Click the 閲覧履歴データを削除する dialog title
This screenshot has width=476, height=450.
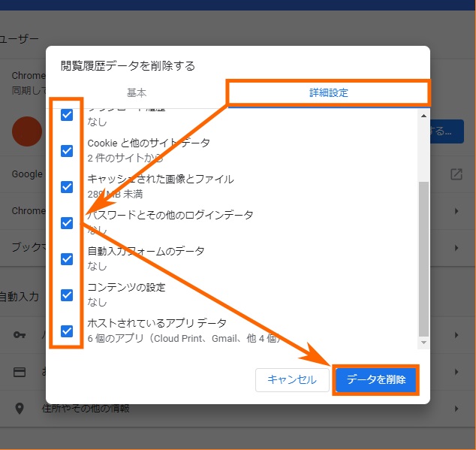point(128,65)
